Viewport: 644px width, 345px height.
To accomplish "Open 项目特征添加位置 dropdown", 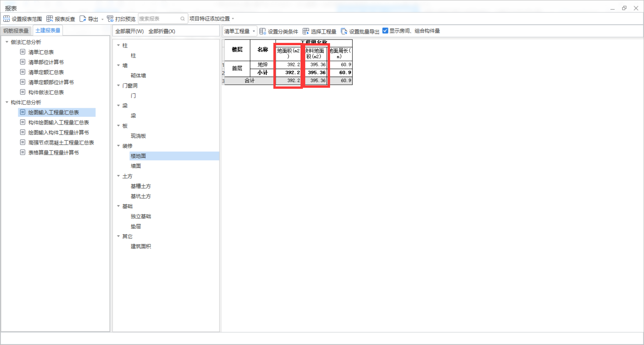I will [x=212, y=19].
